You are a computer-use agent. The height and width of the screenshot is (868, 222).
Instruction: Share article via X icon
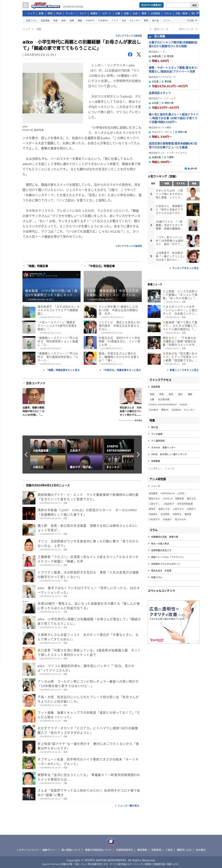[x=139, y=54]
